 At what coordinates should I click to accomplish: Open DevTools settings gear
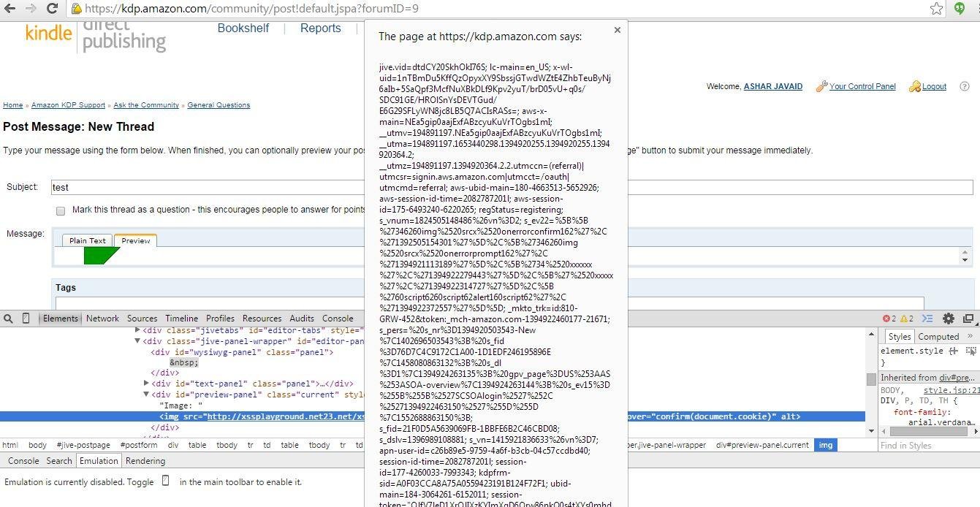point(949,319)
